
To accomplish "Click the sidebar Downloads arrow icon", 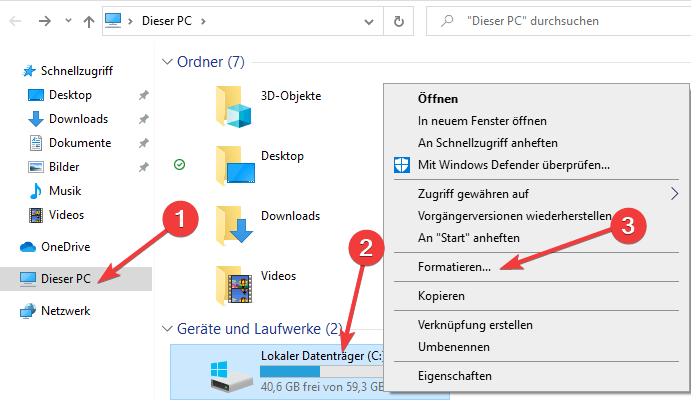I will 36,119.
